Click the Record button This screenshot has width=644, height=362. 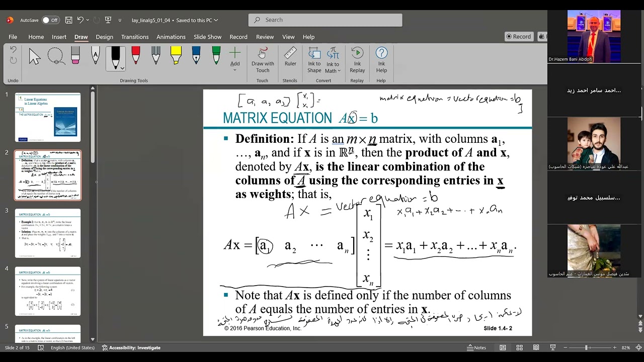click(519, 37)
